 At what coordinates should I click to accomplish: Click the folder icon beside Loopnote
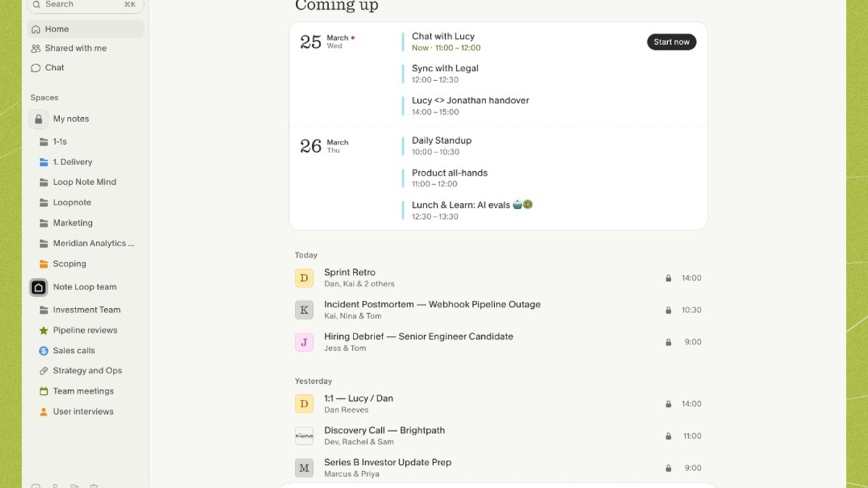(43, 203)
